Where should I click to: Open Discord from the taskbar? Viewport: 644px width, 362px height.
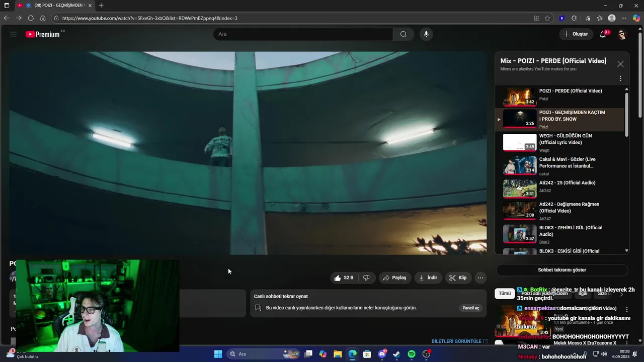click(382, 354)
